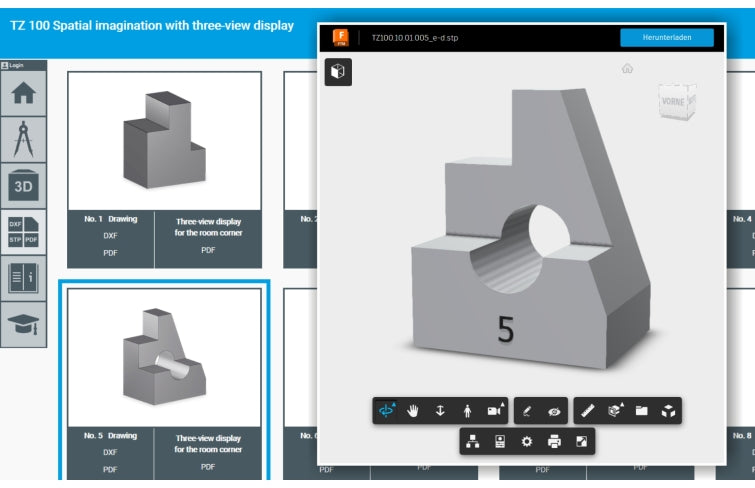
Task: Open the Model Browser hierarchy icon
Action: [473, 441]
